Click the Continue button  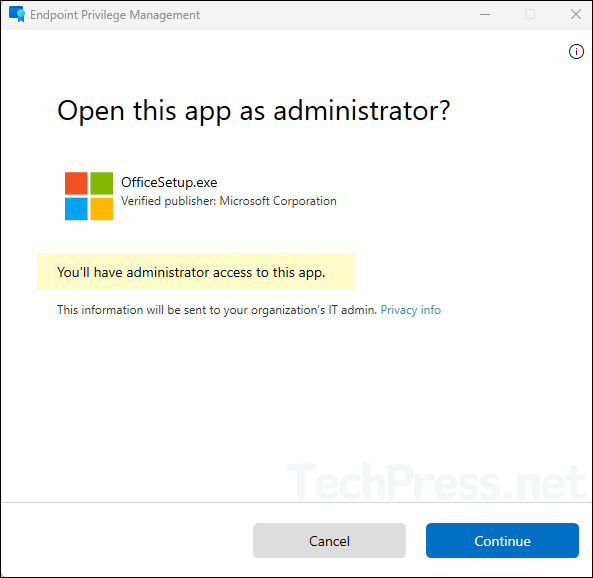tap(502, 541)
